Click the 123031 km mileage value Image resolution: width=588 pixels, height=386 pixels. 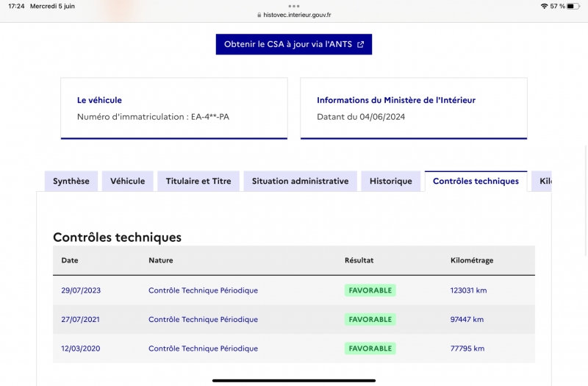point(468,290)
